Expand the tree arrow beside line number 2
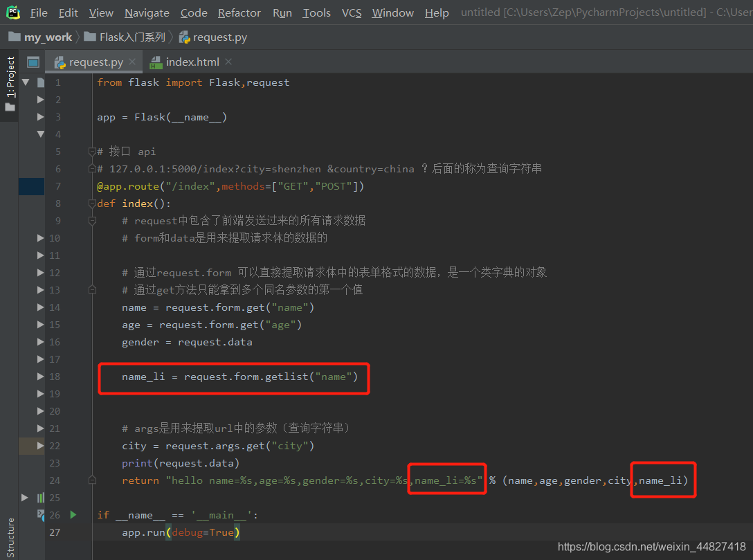753x560 pixels. 41,100
